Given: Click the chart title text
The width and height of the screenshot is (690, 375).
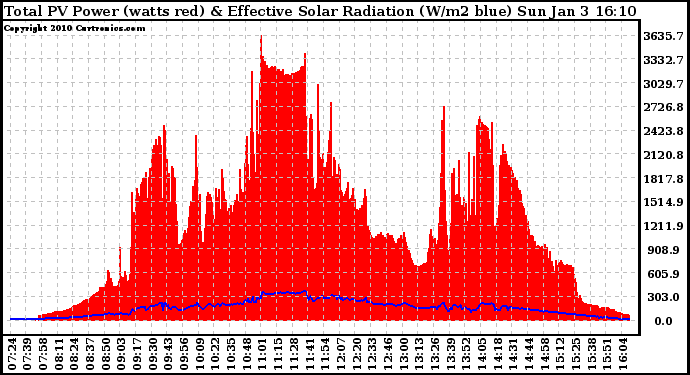Looking at the screenshot, I should pyautogui.click(x=320, y=11).
